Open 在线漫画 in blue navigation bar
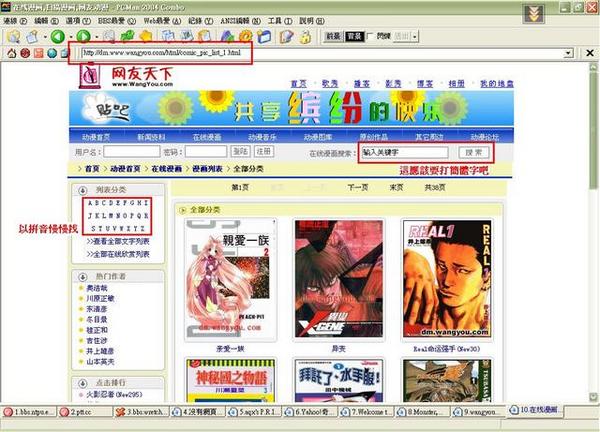The image size is (600, 432). 207,137
